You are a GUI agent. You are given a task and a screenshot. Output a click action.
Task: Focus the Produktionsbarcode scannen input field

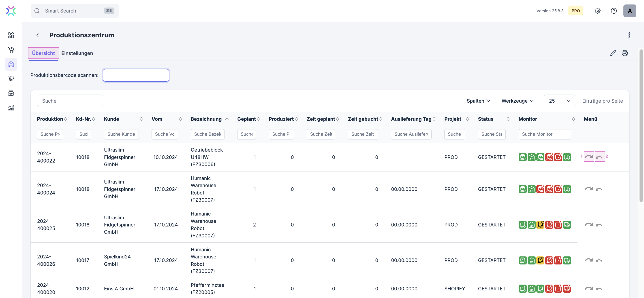(136, 75)
